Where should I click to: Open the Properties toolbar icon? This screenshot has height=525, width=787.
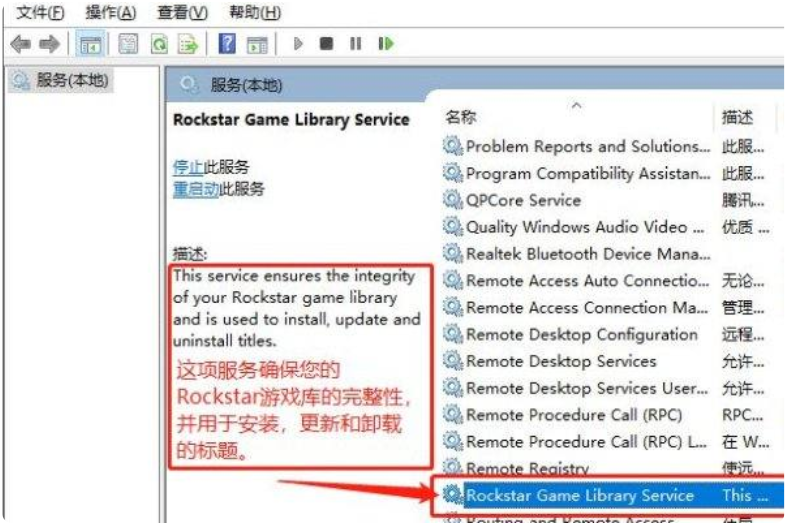tap(128, 44)
